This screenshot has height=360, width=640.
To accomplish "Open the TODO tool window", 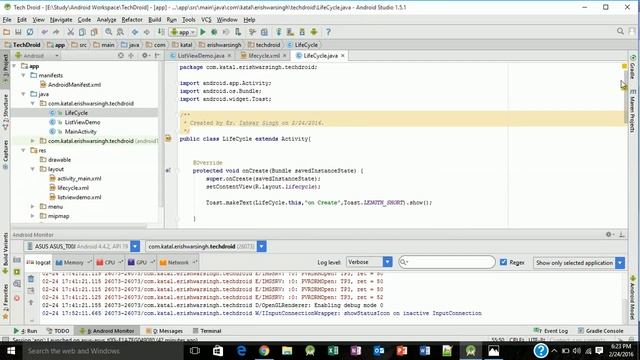I will [58, 331].
